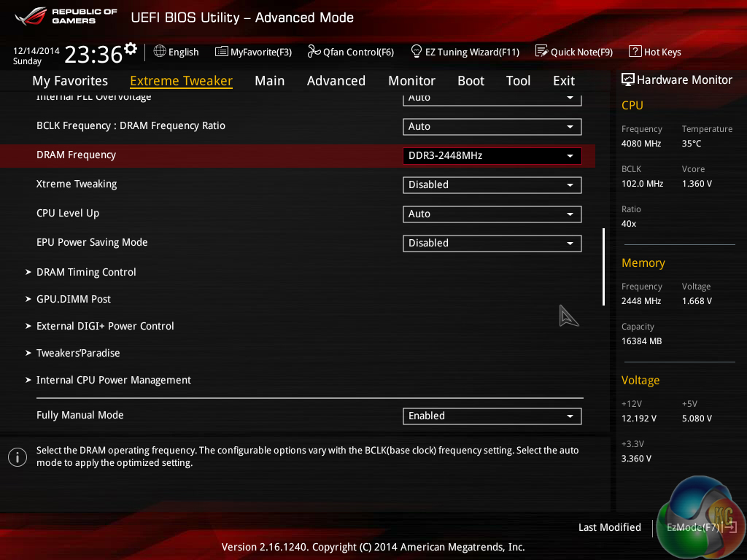Click the Ratio 40x value

(x=628, y=223)
